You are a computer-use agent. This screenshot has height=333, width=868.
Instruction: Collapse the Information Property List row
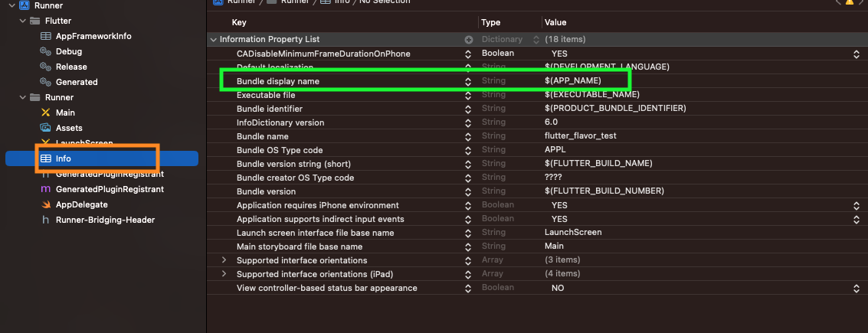click(213, 40)
